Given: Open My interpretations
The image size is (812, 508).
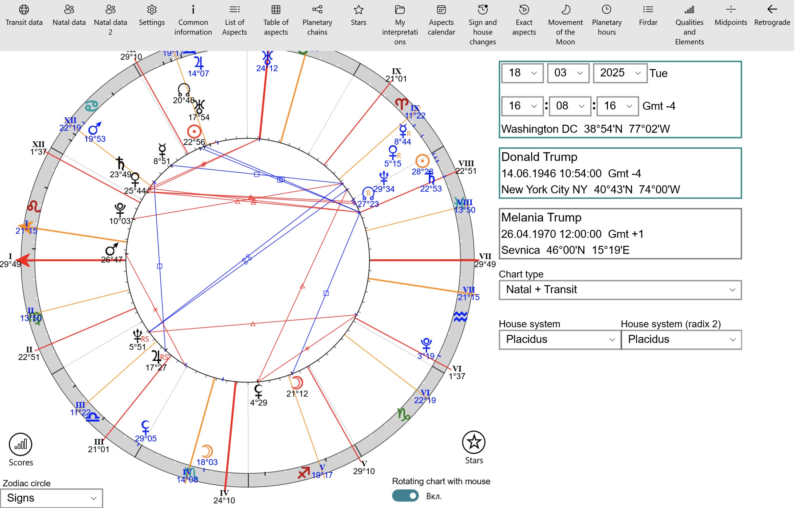Looking at the screenshot, I should coord(400,20).
